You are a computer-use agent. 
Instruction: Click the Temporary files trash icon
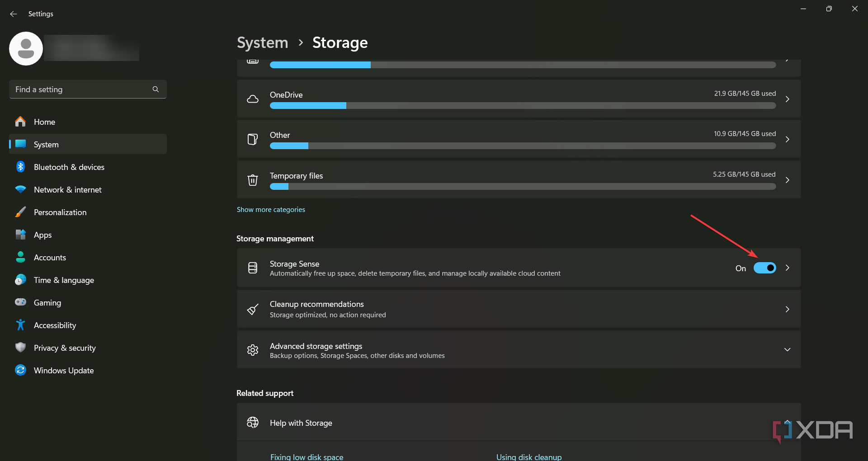(x=253, y=180)
